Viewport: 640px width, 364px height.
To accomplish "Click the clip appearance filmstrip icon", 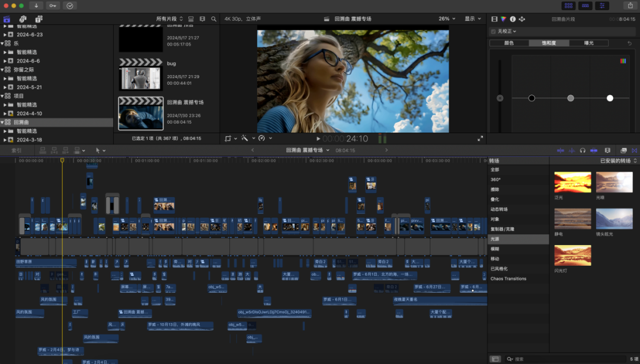I will [202, 19].
